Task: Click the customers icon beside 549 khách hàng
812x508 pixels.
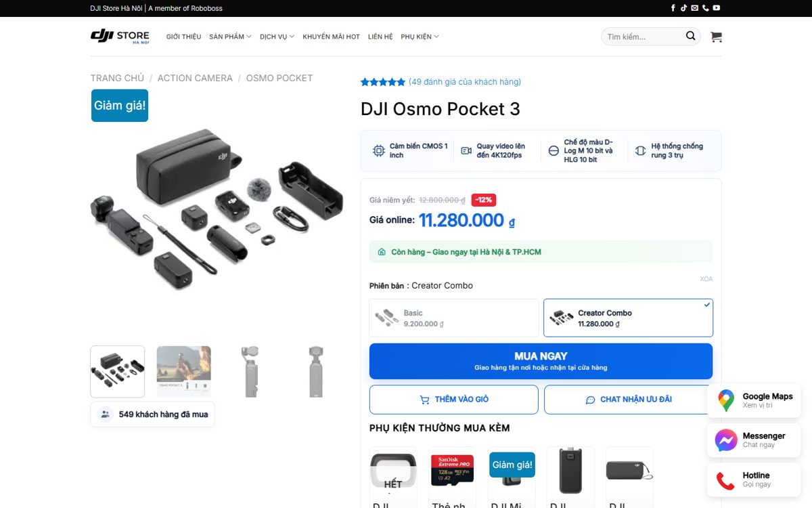Action: 105,415
